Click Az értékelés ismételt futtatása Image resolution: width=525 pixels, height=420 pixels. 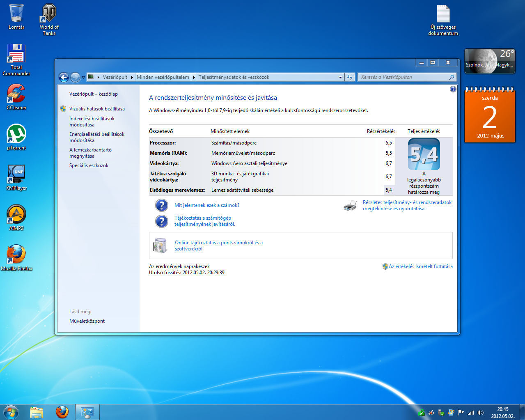click(421, 266)
